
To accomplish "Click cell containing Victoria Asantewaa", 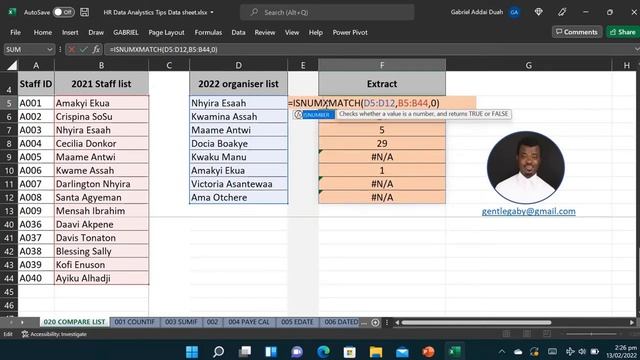I will pyautogui.click(x=238, y=184).
